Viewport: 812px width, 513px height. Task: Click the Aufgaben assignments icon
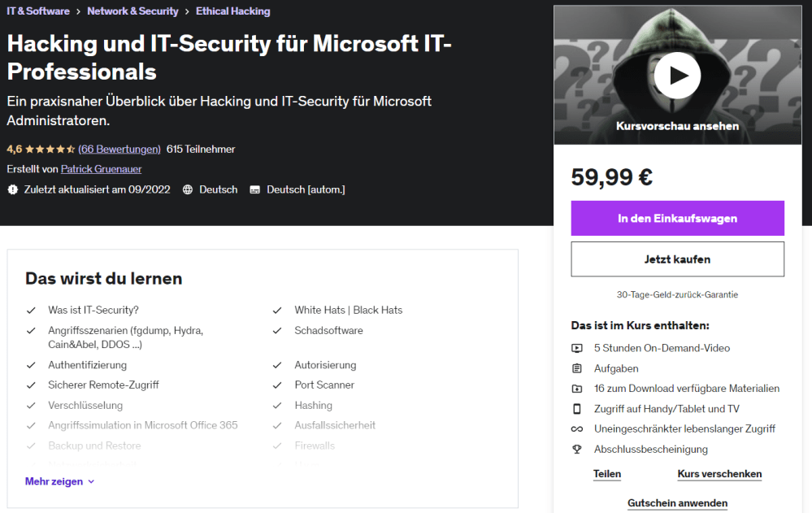click(577, 368)
